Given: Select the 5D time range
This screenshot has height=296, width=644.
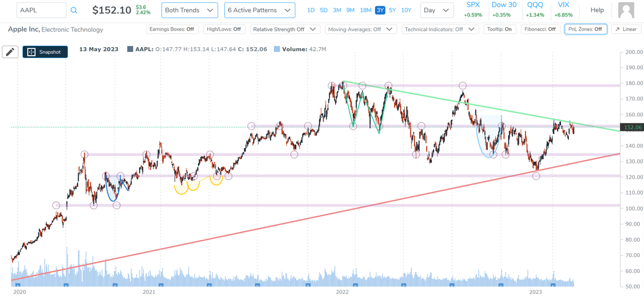Looking at the screenshot, I should click(324, 10).
